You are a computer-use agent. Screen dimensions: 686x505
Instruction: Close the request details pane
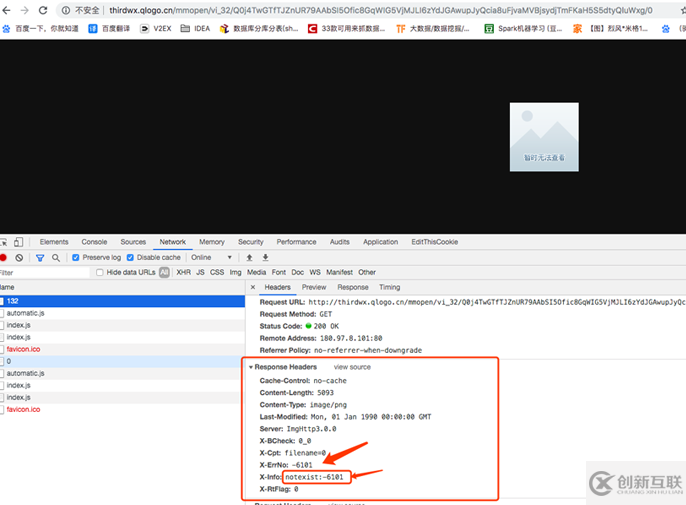tap(253, 288)
